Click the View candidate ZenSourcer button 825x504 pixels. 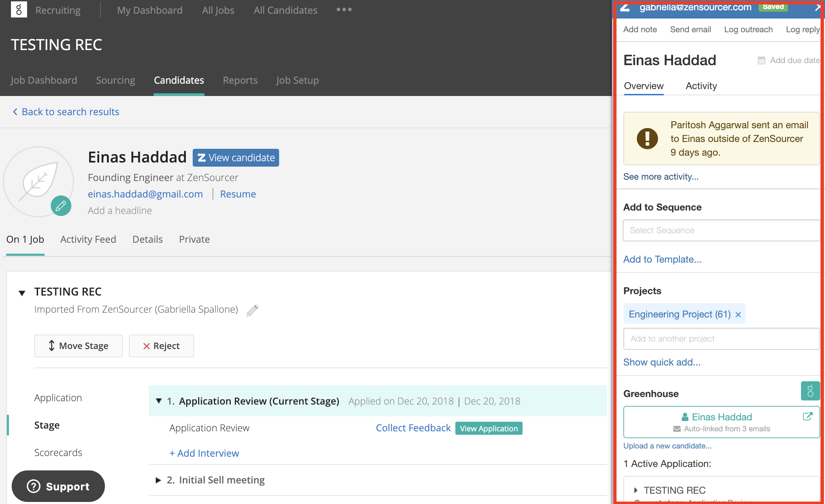(x=236, y=158)
